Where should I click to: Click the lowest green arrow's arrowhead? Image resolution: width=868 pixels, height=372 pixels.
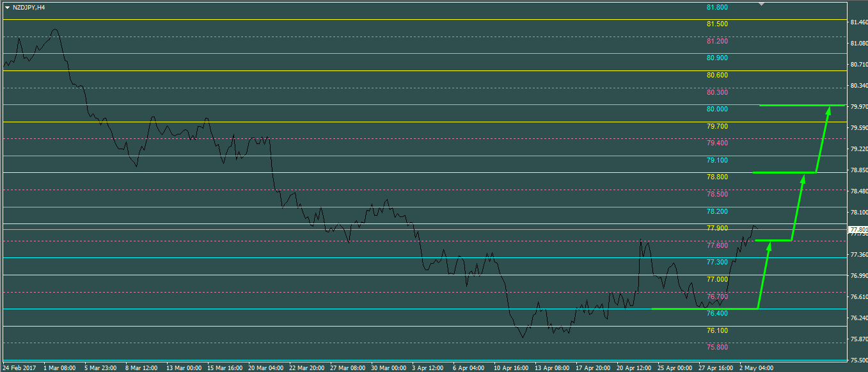769,245
